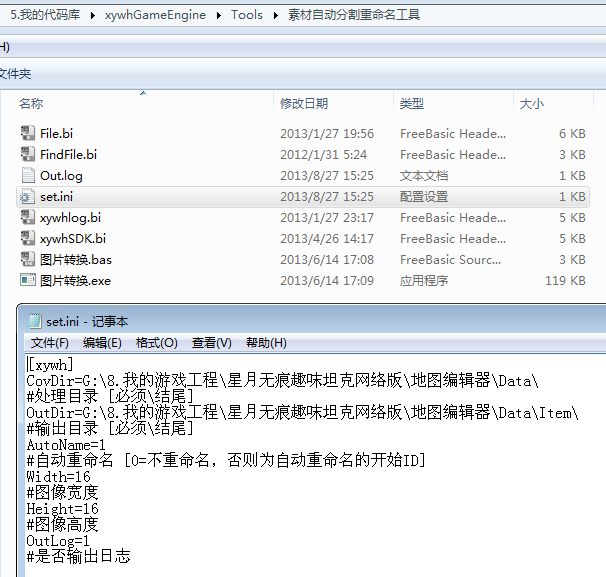Viewport: 606px width, 577px height.
Task: Place cursor on the Width=16 line
Action: 58,477
